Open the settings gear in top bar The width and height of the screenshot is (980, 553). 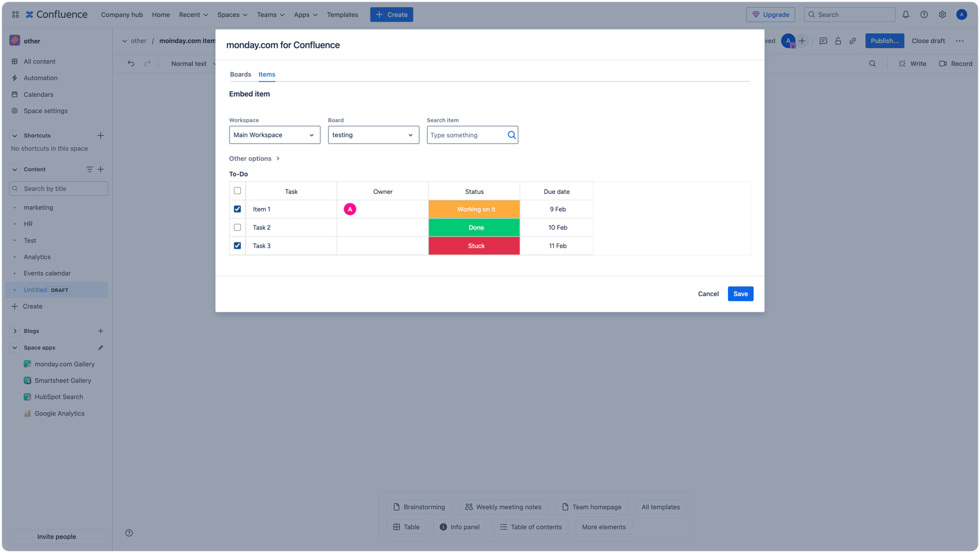point(942,14)
